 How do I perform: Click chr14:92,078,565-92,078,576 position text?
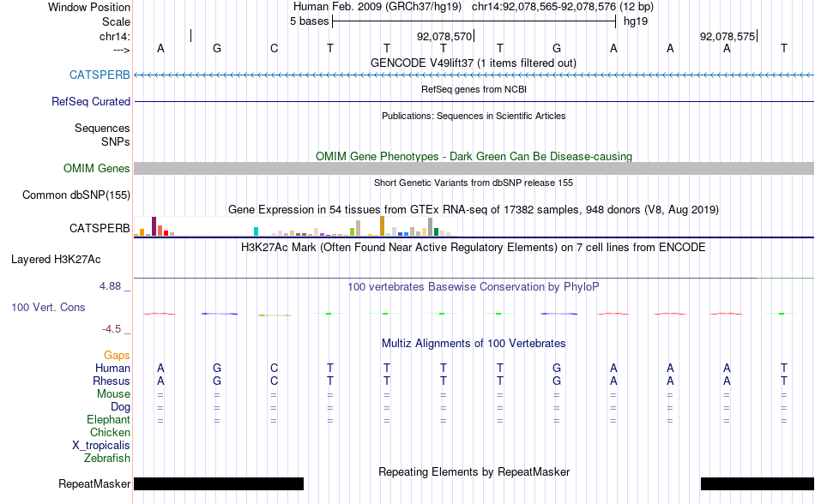[544, 7]
